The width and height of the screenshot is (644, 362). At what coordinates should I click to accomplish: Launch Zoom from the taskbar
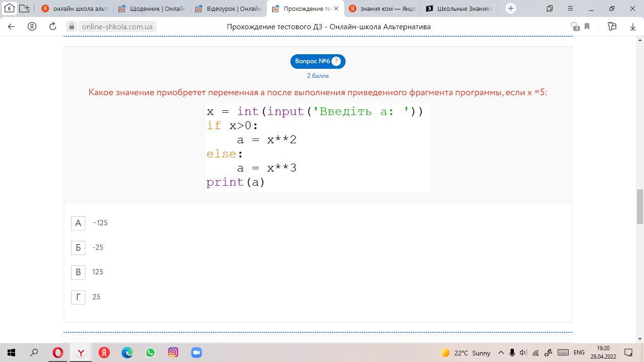point(197,353)
